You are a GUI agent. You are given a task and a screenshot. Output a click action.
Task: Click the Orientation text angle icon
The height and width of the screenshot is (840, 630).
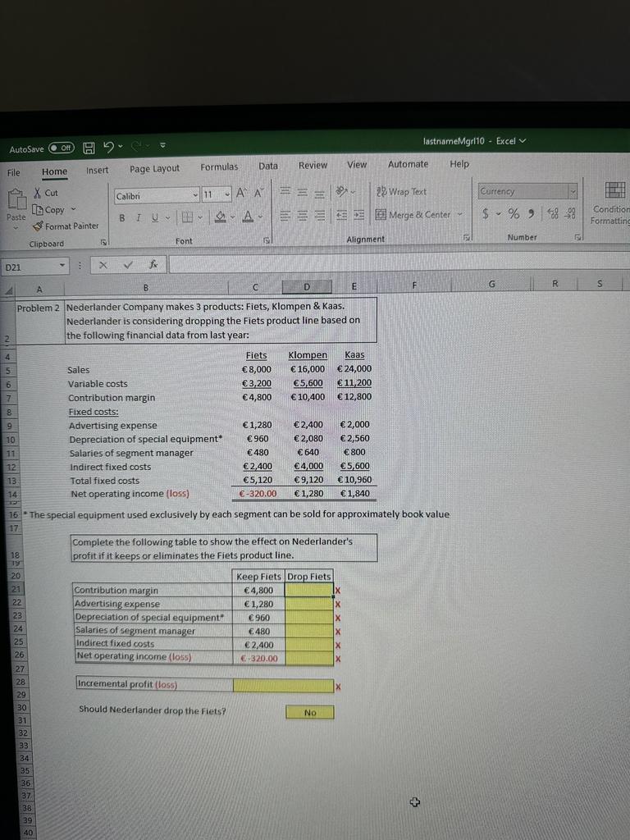tap(342, 191)
